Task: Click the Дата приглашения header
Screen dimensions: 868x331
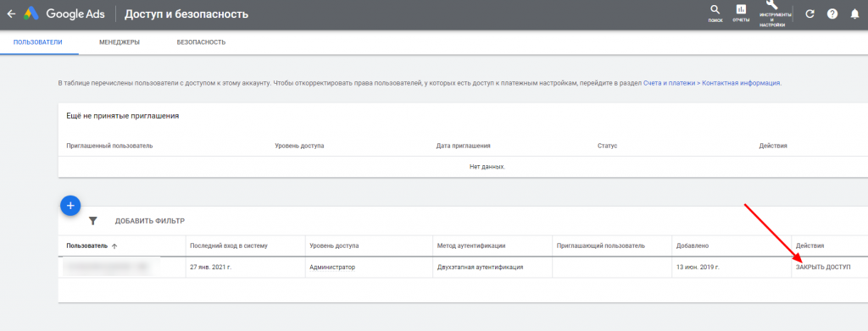Action: click(x=464, y=146)
